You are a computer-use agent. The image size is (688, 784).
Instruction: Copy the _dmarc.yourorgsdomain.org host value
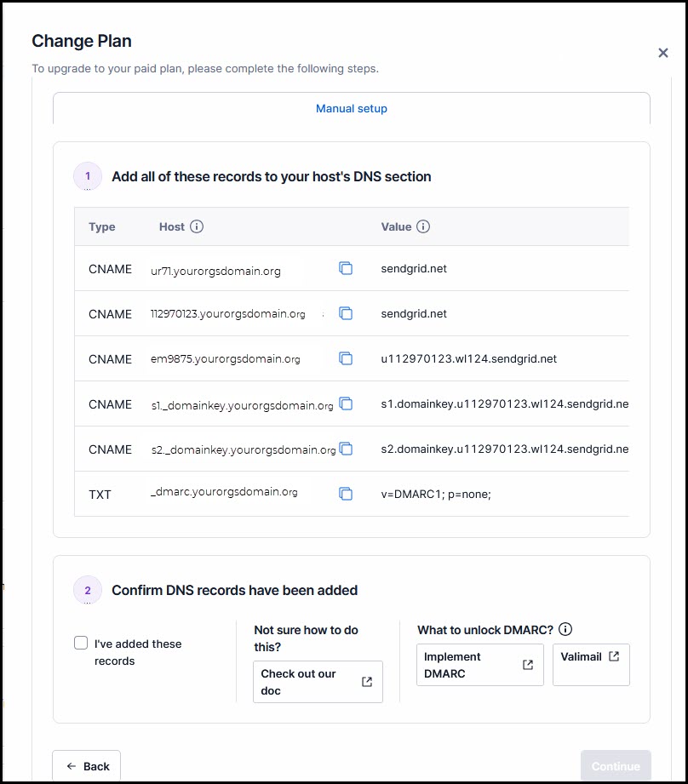(x=346, y=494)
